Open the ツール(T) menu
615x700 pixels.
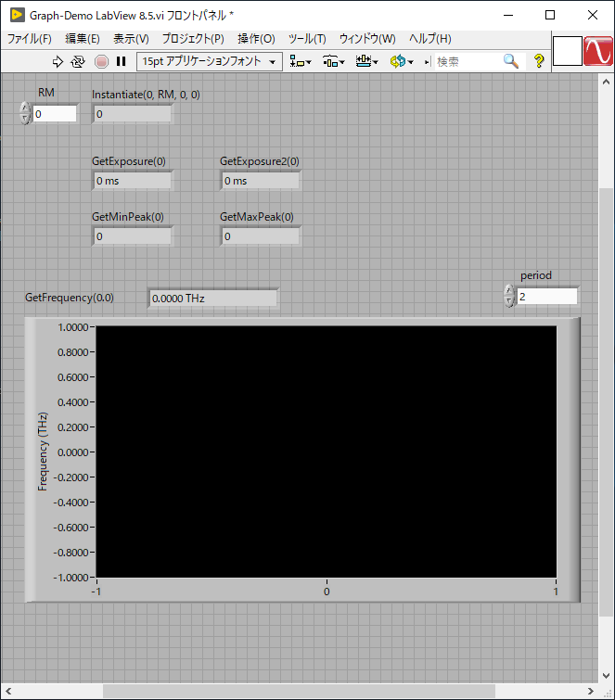tap(307, 39)
